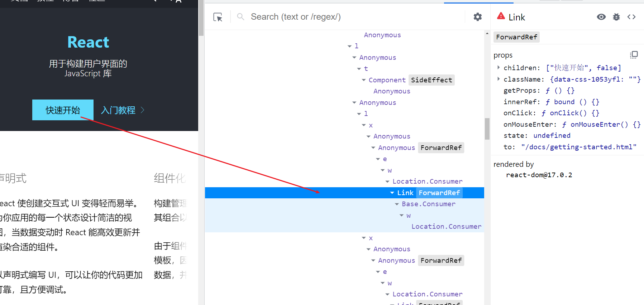Expand the children prop array
Image resolution: width=644 pixels, height=305 pixels.
[x=498, y=67]
